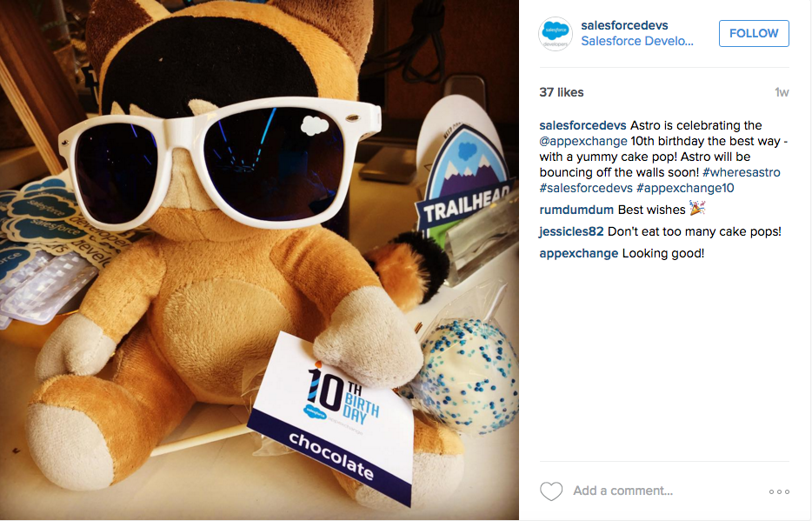Open the #wheresastro hashtag
Image resolution: width=812 pixels, height=521 pixels.
741,172
